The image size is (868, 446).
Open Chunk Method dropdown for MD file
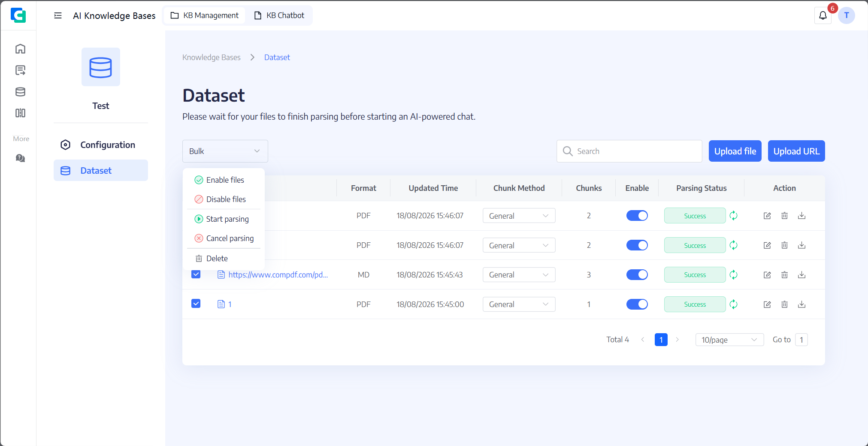tap(519, 275)
